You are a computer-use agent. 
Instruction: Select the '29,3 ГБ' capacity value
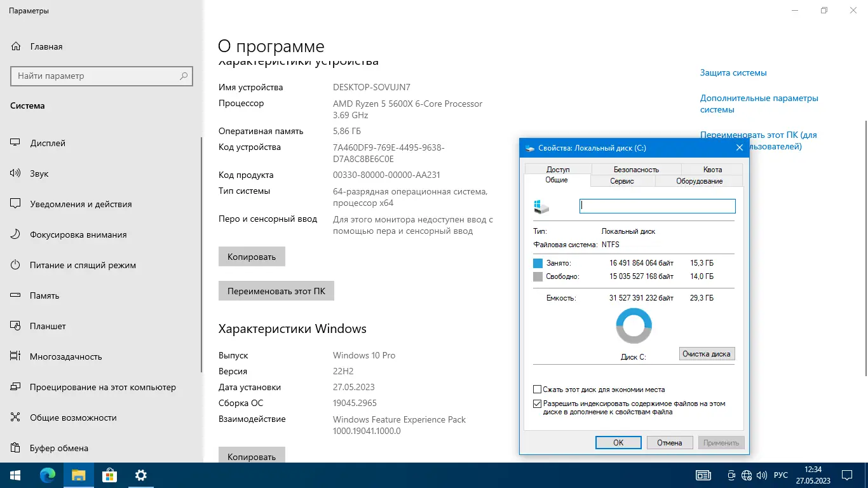point(702,297)
